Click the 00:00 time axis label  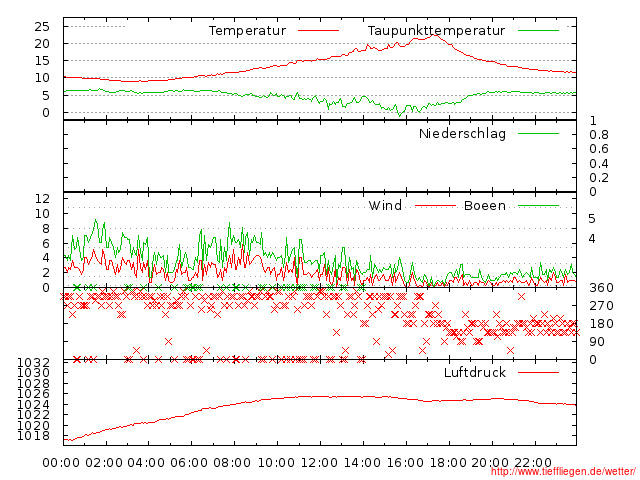(x=61, y=463)
